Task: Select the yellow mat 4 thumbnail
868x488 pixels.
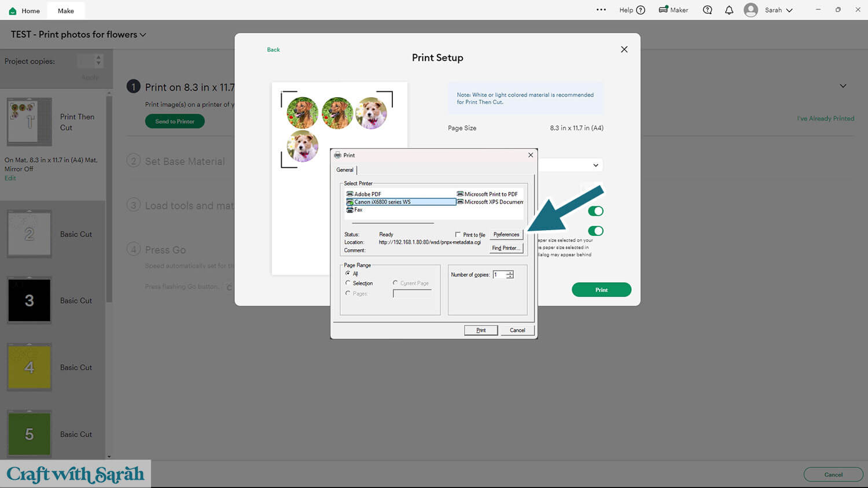Action: tap(30, 367)
